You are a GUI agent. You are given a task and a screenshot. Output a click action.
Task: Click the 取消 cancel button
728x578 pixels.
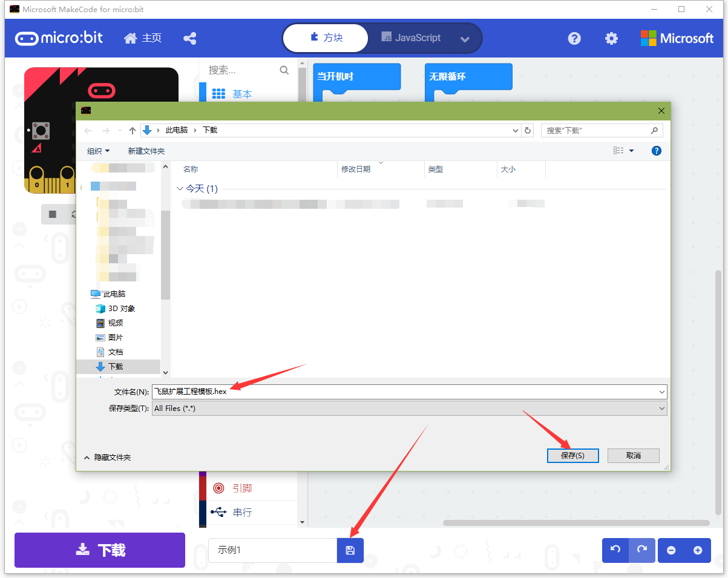pos(634,455)
